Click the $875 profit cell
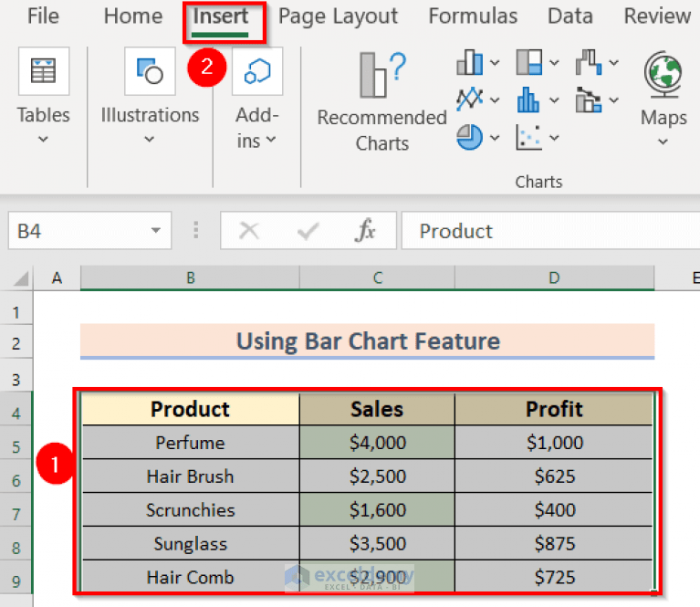This screenshot has height=607, width=700. (x=554, y=544)
